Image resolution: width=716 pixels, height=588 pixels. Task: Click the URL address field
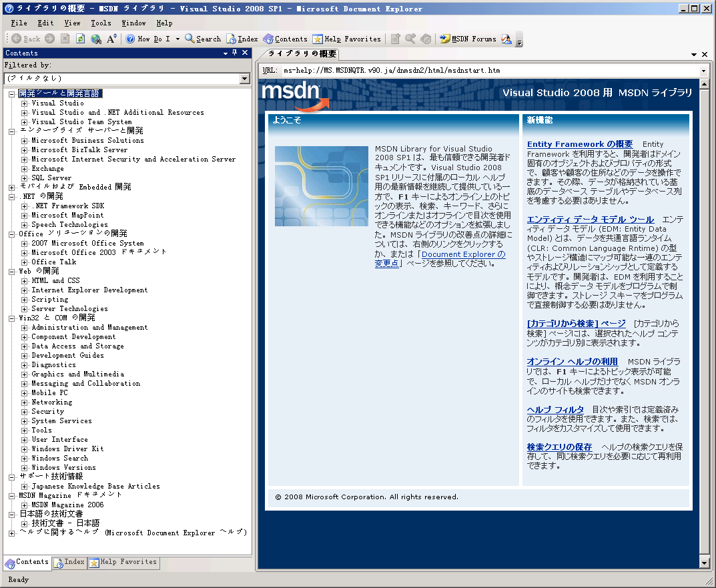pos(491,70)
